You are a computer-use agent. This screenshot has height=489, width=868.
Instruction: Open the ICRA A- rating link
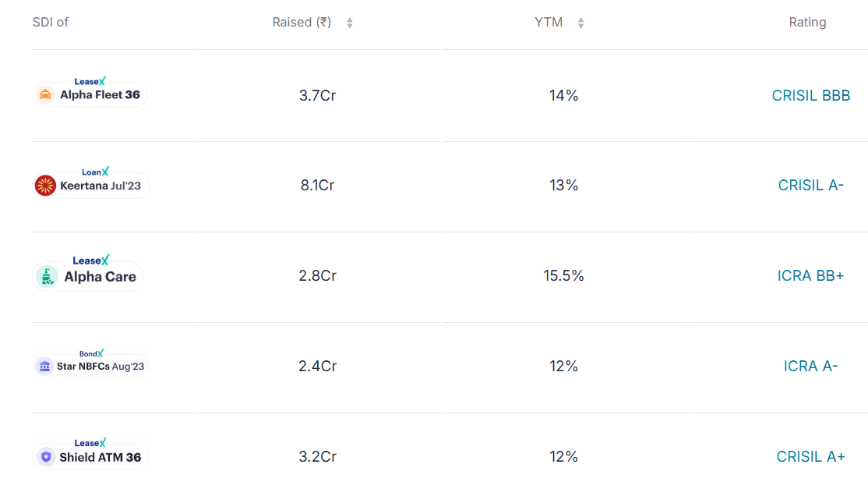pos(811,366)
